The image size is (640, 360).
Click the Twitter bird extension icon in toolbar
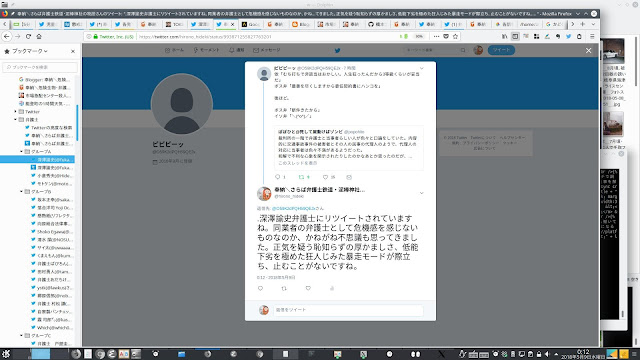(568, 36)
